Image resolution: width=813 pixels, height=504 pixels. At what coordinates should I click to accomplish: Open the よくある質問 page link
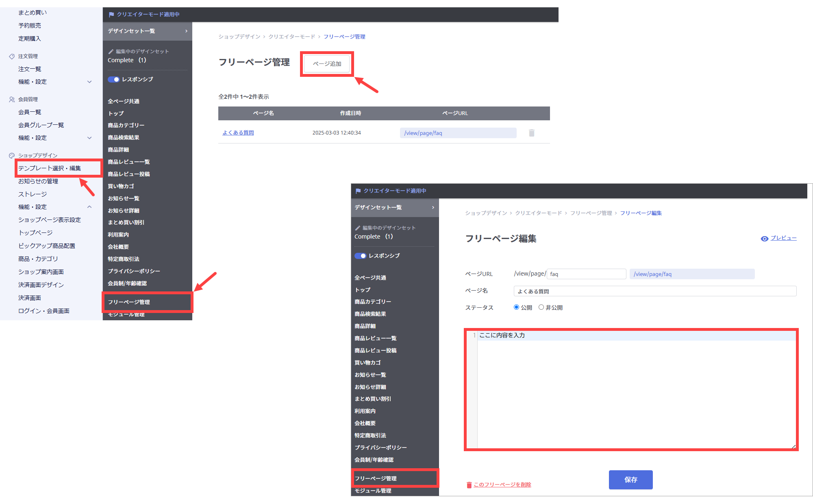pyautogui.click(x=238, y=133)
